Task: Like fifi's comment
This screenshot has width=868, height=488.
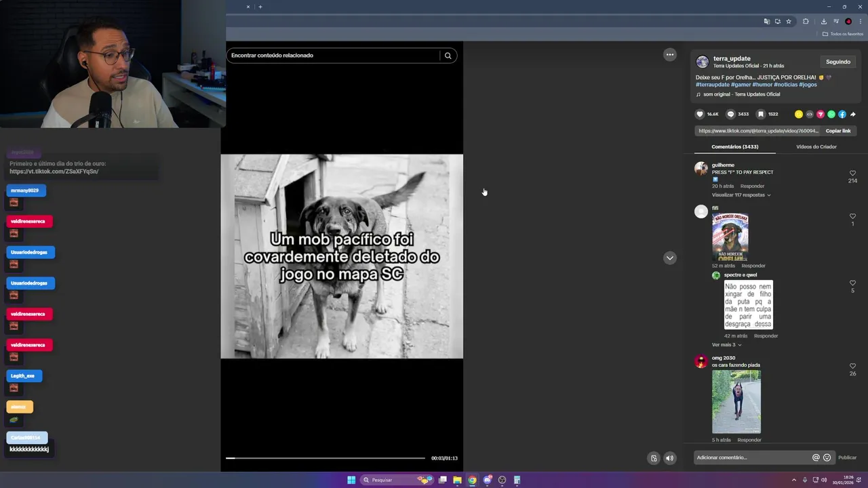Action: click(x=852, y=216)
